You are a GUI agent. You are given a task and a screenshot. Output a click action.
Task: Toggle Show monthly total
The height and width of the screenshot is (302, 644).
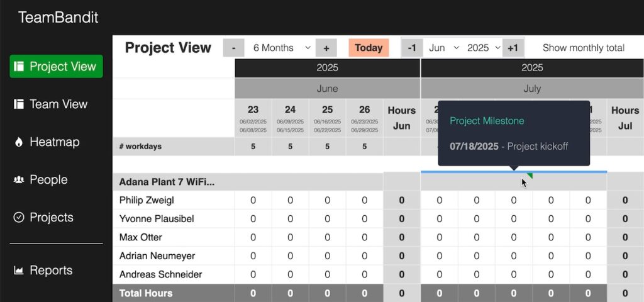tap(583, 48)
